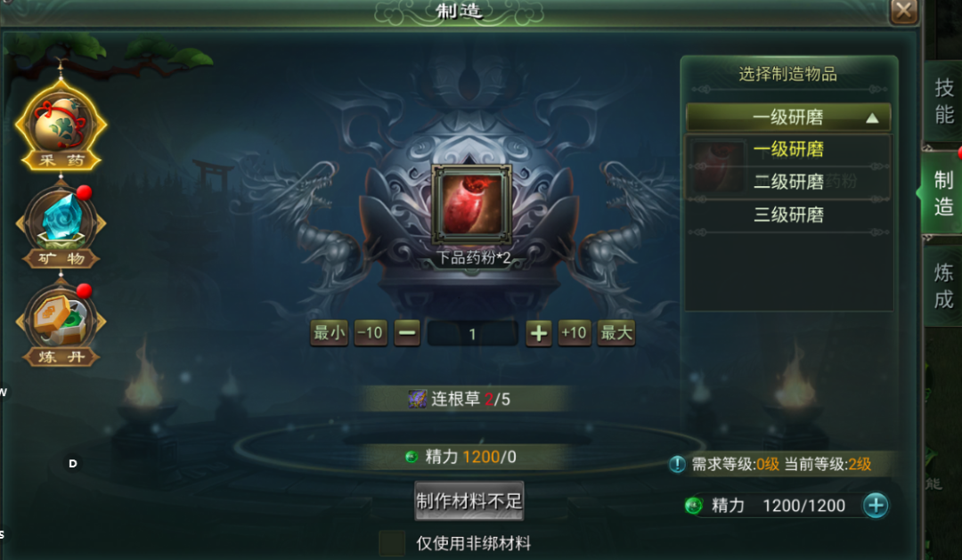The image size is (962, 560).
Task: Increase quantity with the plus stepper
Action: (x=539, y=333)
